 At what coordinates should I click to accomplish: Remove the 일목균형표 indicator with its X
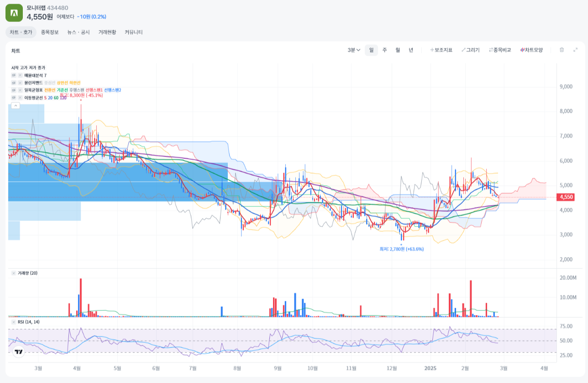pyautogui.click(x=20, y=90)
